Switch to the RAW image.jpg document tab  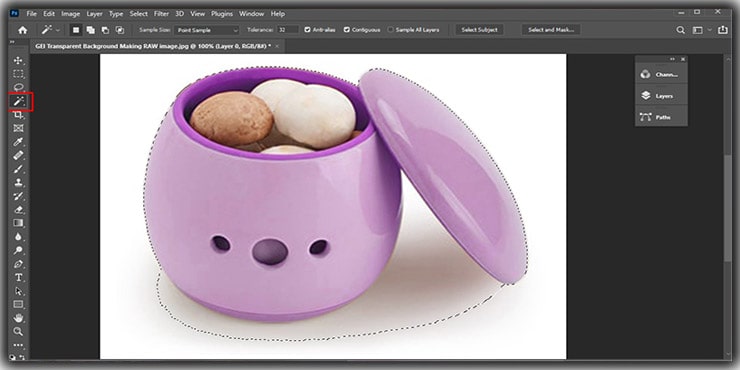[153, 46]
